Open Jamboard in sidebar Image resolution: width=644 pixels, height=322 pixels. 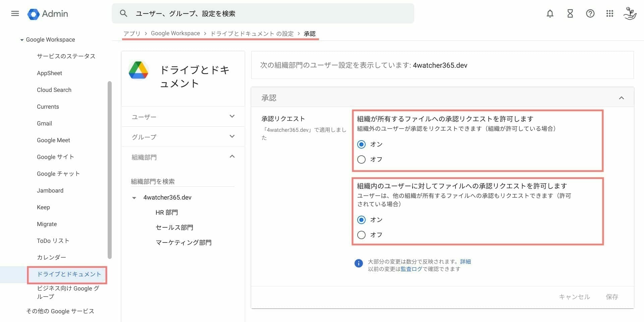click(50, 191)
